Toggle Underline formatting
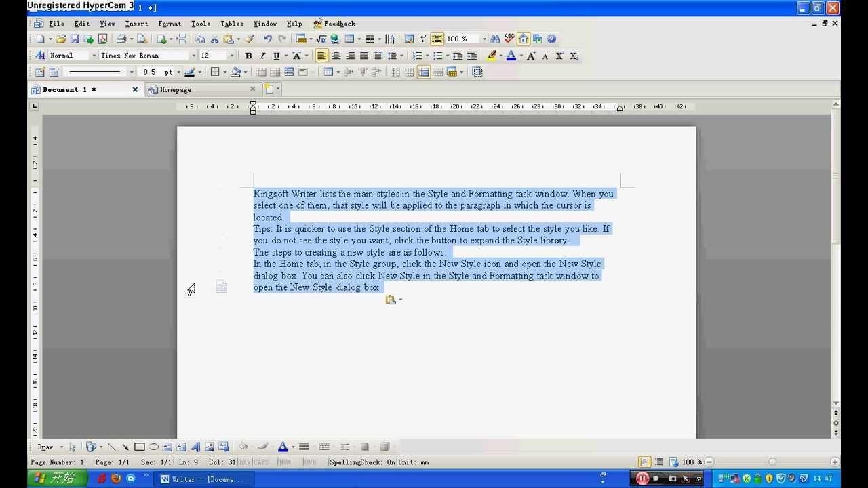The image size is (868, 488). 276,56
